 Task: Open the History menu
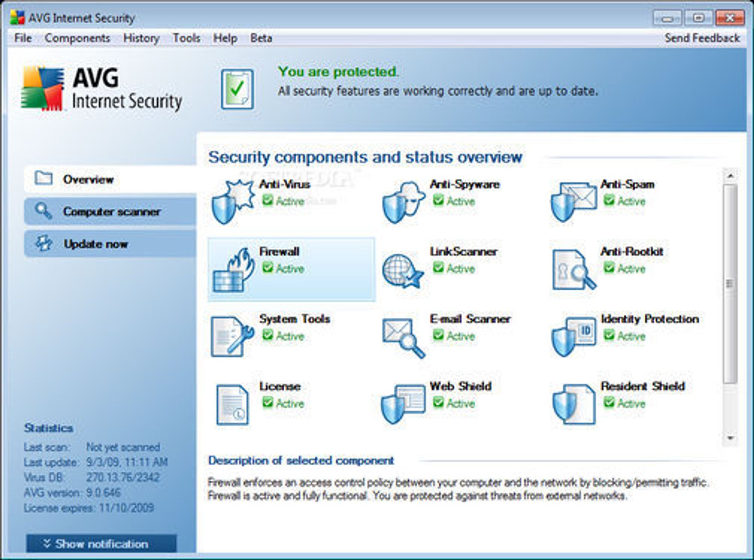tap(141, 38)
